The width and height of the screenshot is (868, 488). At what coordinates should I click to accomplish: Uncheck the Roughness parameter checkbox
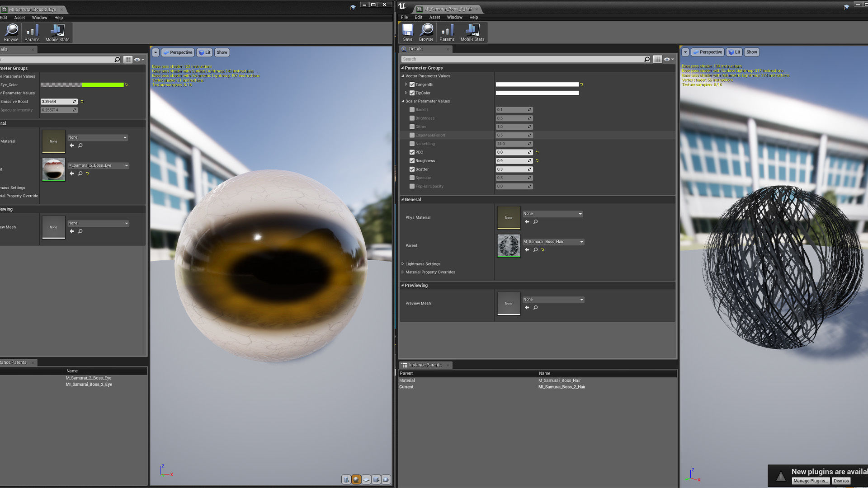(412, 161)
